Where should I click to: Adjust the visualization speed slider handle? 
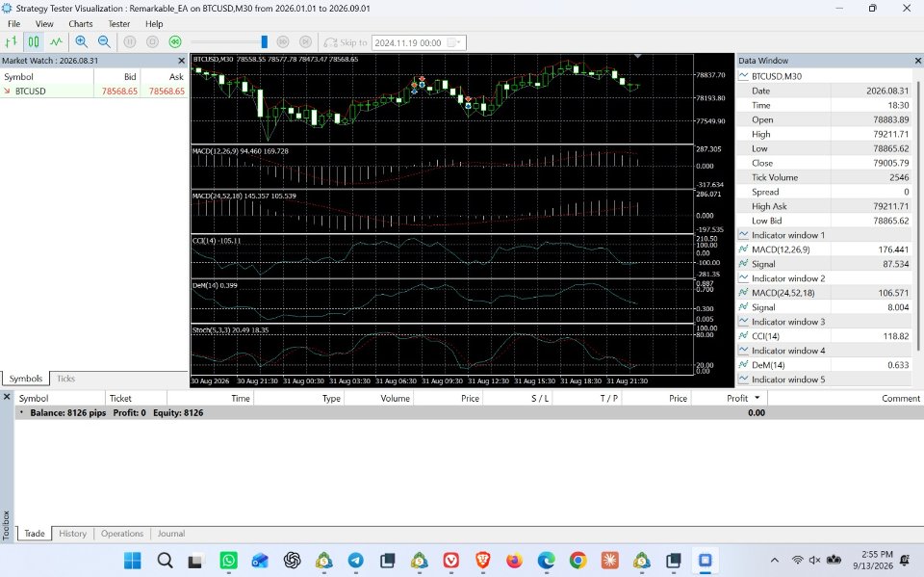tap(264, 41)
